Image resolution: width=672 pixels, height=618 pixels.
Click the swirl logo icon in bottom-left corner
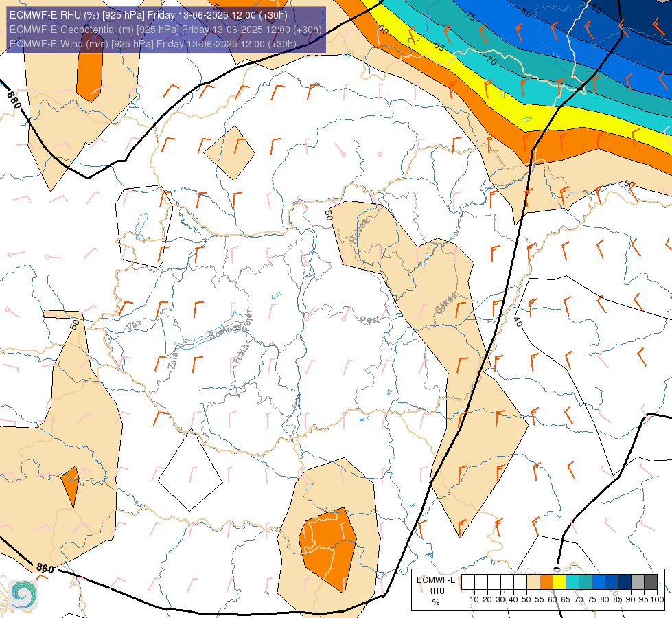coord(23,595)
